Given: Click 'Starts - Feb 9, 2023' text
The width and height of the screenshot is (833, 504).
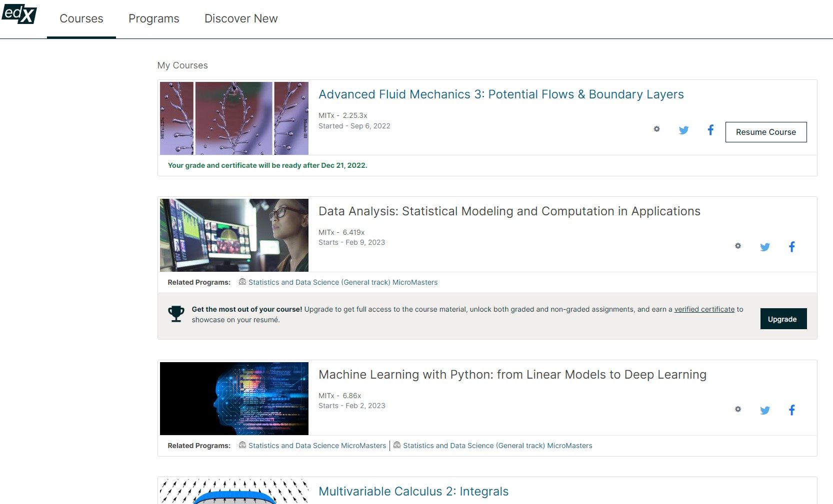Looking at the screenshot, I should coord(352,242).
